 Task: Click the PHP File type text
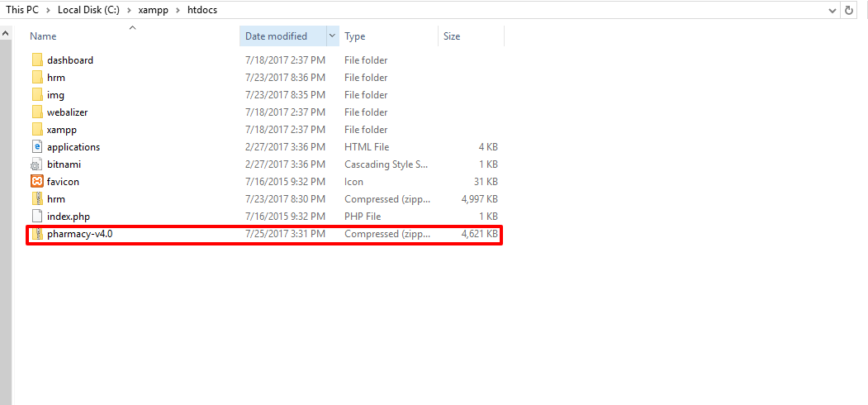363,217
